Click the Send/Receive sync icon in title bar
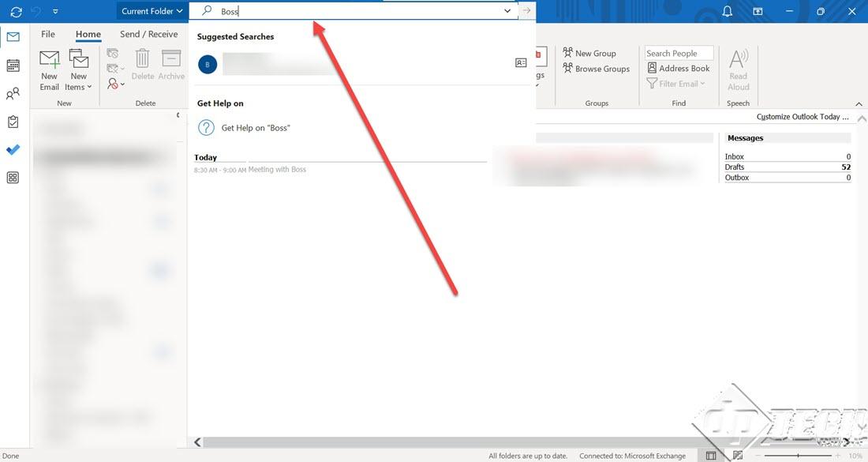Screen dimensions: 868x462 pyautogui.click(x=16, y=11)
